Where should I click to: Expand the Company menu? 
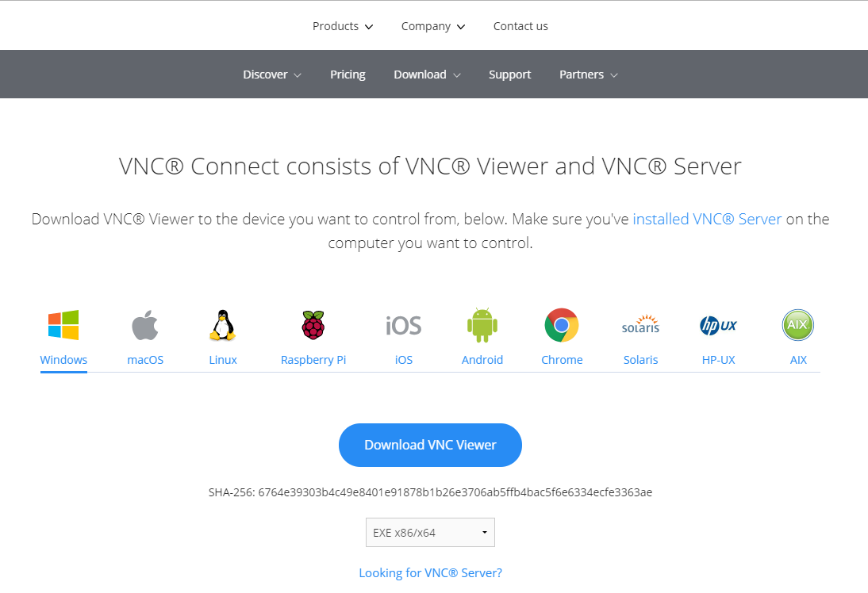tap(432, 26)
